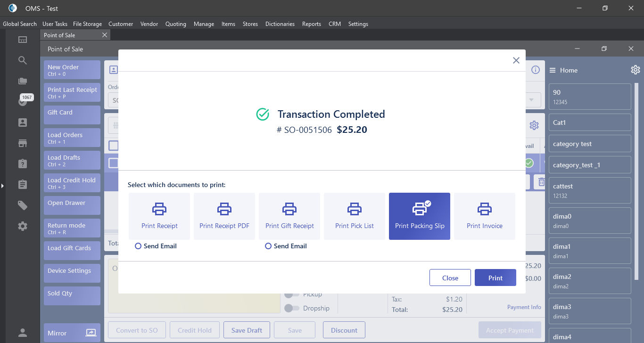Select the category test tile

pyautogui.click(x=590, y=144)
